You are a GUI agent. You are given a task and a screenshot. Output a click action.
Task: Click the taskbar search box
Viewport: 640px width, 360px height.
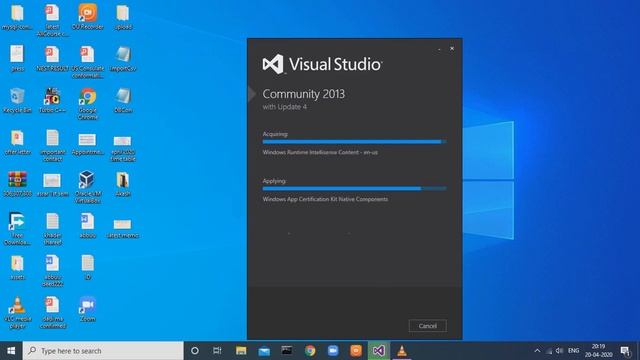pos(103,351)
